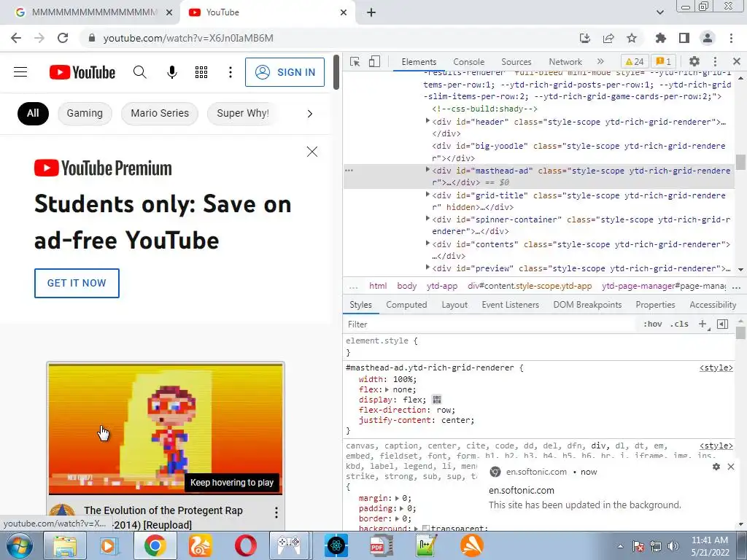This screenshot has height=560, width=747.
Task: Click the SIGN IN button
Action: 285,72
